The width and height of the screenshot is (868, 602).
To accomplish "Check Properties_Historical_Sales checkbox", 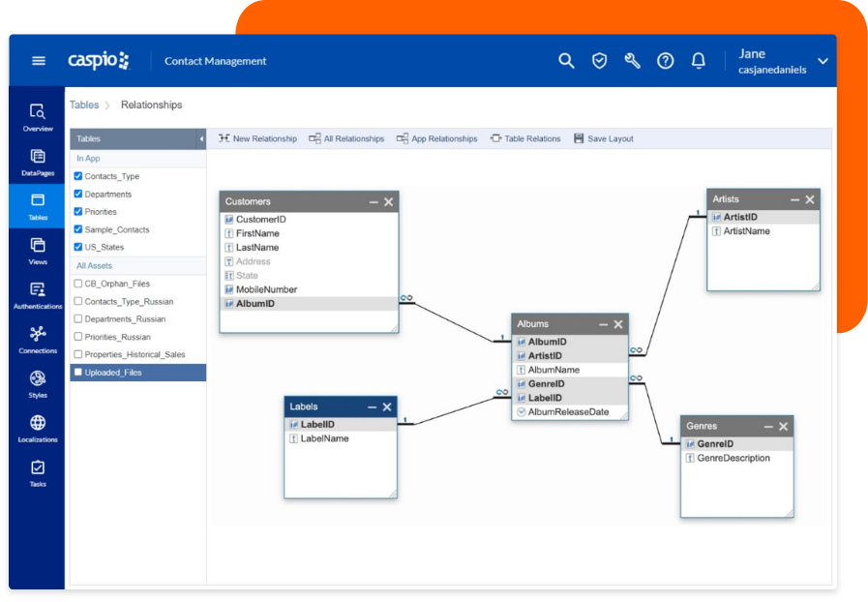I will point(78,354).
